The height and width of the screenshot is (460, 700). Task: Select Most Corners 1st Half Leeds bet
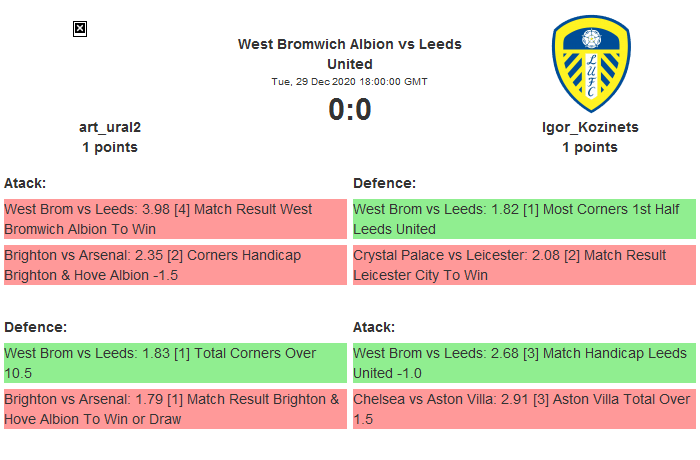[x=524, y=219]
